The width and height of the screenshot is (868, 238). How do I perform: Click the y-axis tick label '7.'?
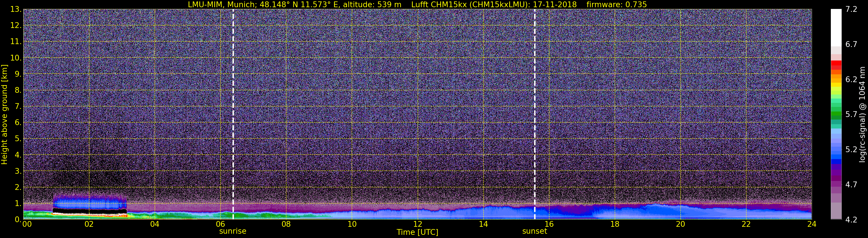pyautogui.click(x=18, y=107)
